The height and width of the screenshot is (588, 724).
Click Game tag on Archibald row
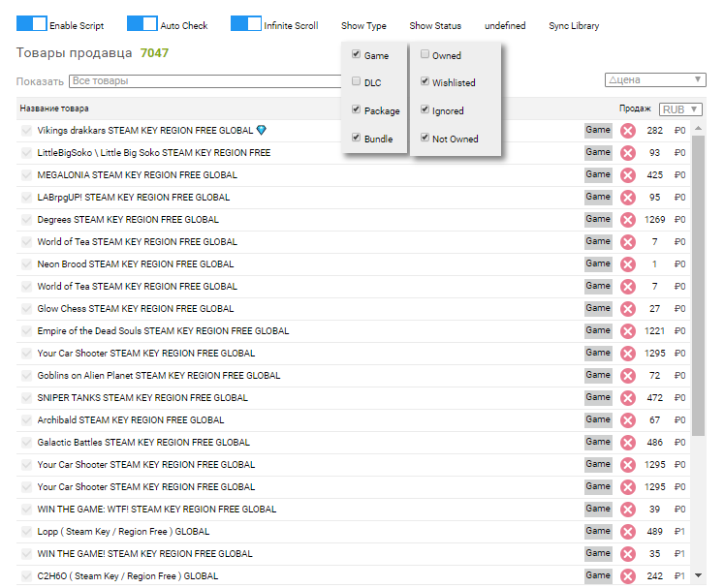click(598, 419)
